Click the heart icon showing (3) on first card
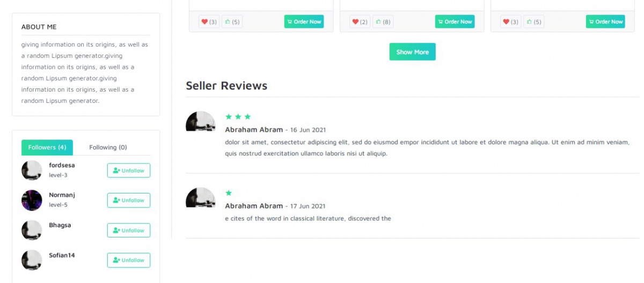This screenshot has width=644, height=283. click(209, 22)
